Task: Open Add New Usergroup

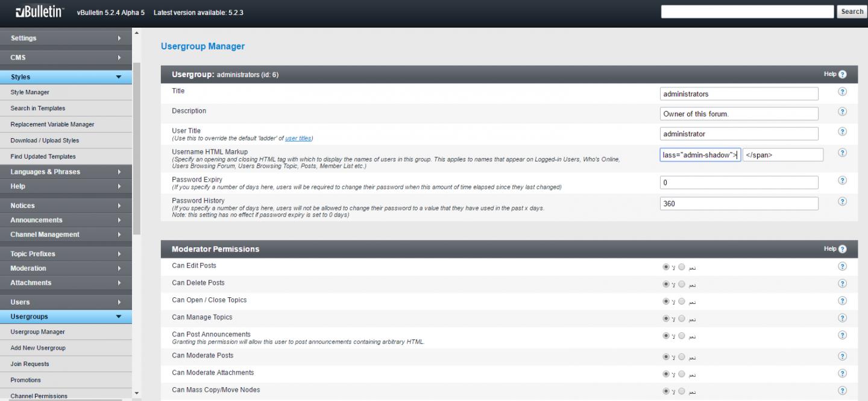Action: click(x=66, y=348)
